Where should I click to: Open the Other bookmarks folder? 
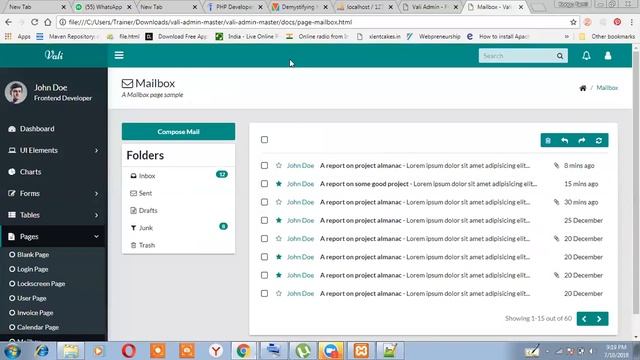coord(608,36)
